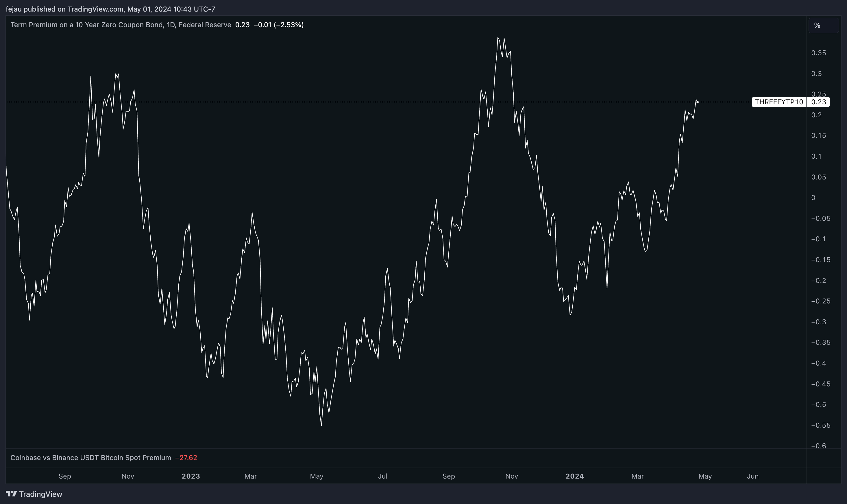
Task: Click the −0.01 (−2.53%) change readout
Action: [x=278, y=25]
